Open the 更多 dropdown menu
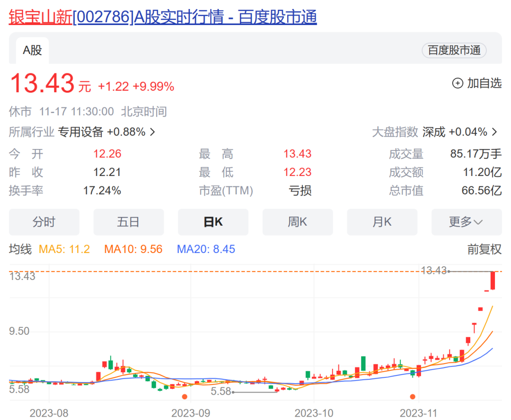The height and width of the screenshot is (420, 511). tap(467, 222)
